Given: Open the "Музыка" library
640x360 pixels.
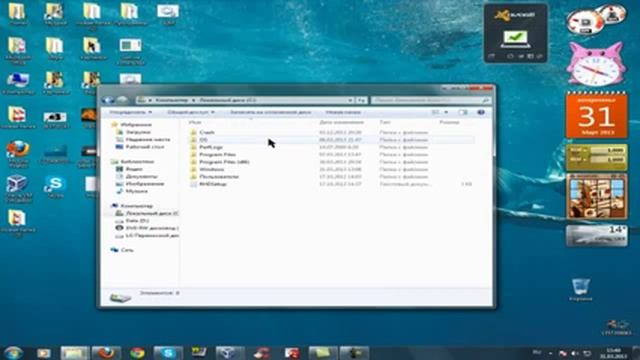Looking at the screenshot, I should 137,191.
